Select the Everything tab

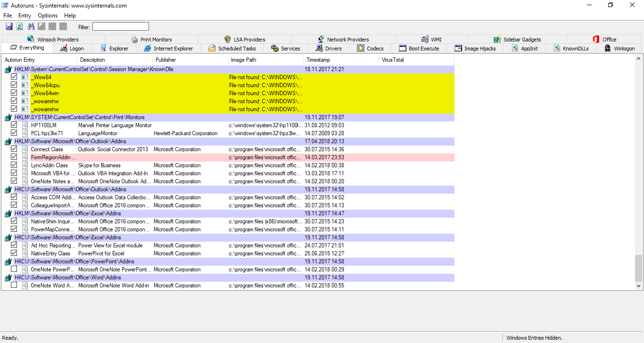tap(27, 48)
